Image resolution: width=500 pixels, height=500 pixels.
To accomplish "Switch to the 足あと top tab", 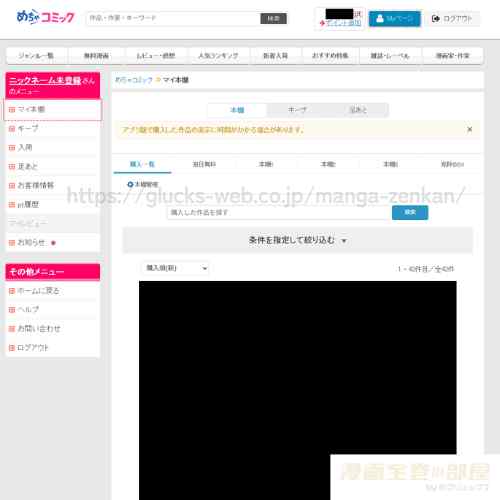I will [358, 110].
